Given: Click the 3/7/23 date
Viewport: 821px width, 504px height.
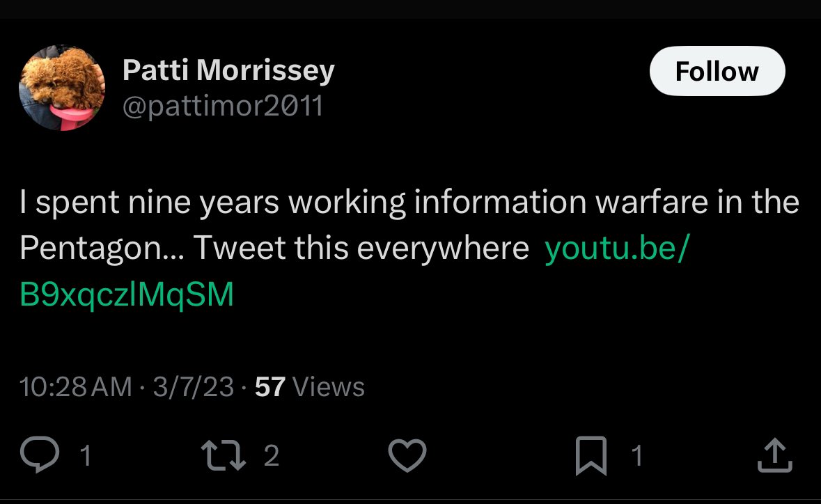Looking at the screenshot, I should pos(193,386).
